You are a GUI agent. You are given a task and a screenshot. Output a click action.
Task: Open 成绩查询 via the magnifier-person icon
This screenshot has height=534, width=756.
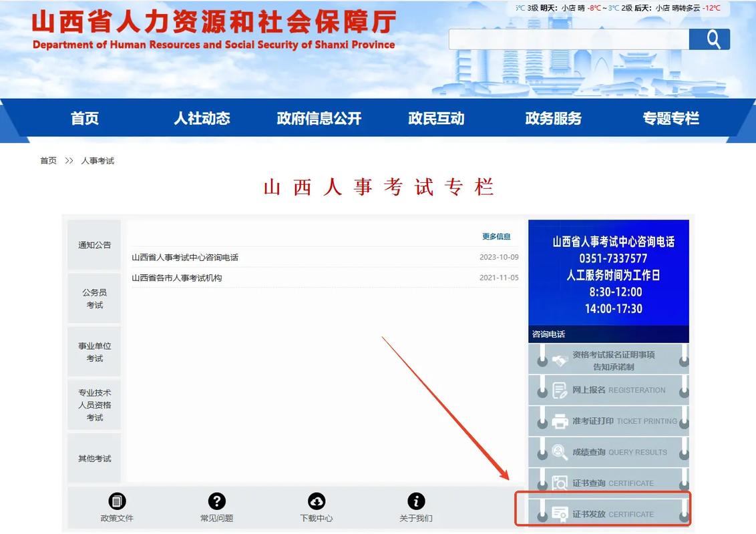click(x=560, y=452)
